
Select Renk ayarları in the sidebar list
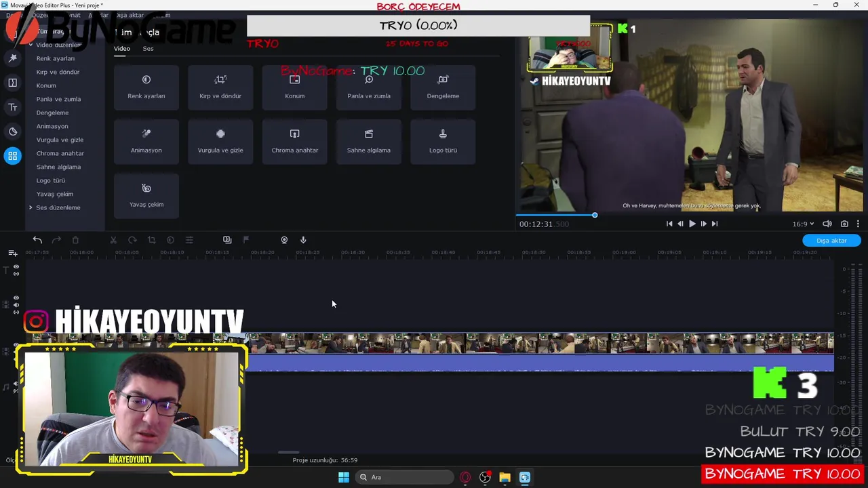(56, 58)
